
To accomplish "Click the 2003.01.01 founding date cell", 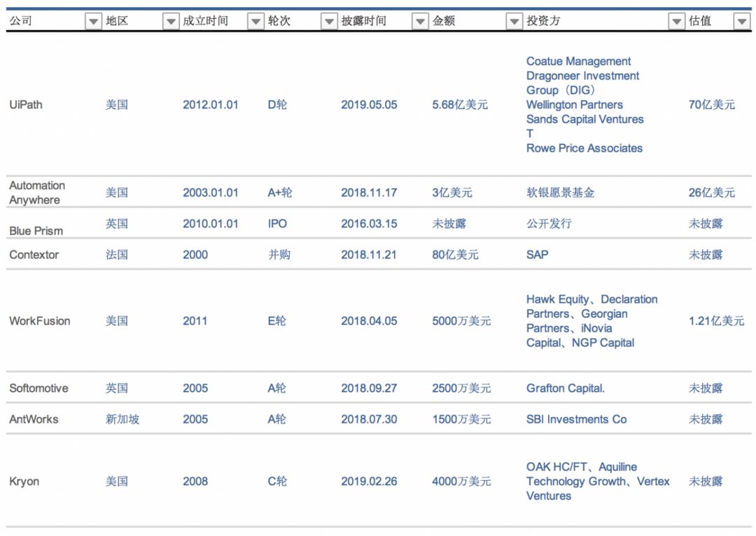I will coord(210,192).
